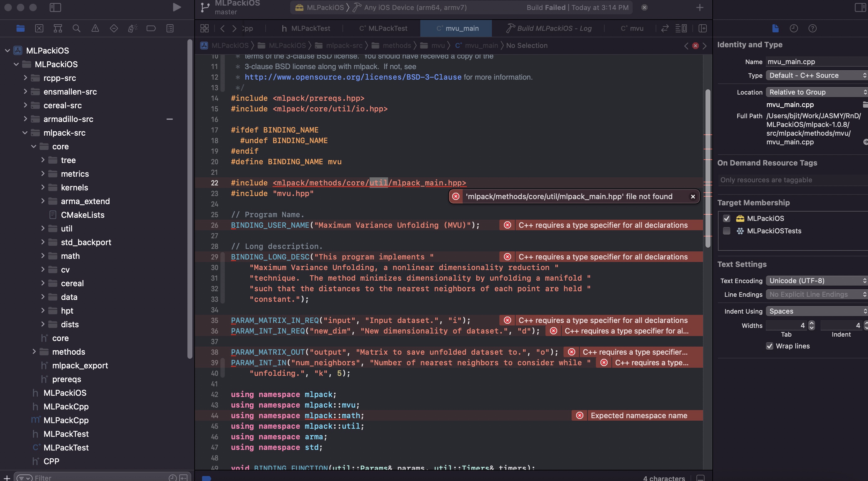The width and height of the screenshot is (868, 481).
Task: Open the related items grid menu
Action: [x=205, y=28]
